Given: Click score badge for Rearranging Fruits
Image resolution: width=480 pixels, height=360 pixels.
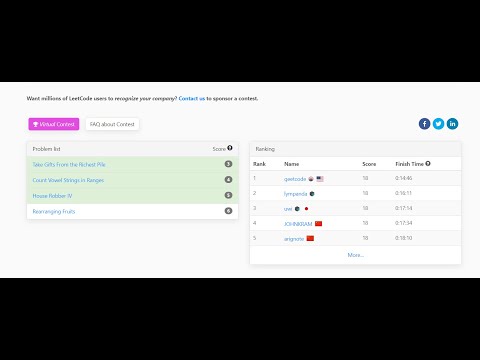Looking at the screenshot, I should point(228,211).
